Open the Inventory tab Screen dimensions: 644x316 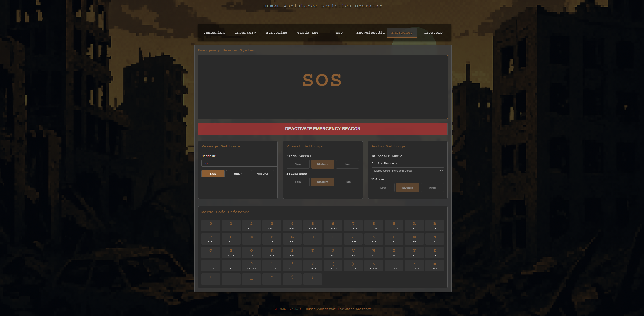245,33
